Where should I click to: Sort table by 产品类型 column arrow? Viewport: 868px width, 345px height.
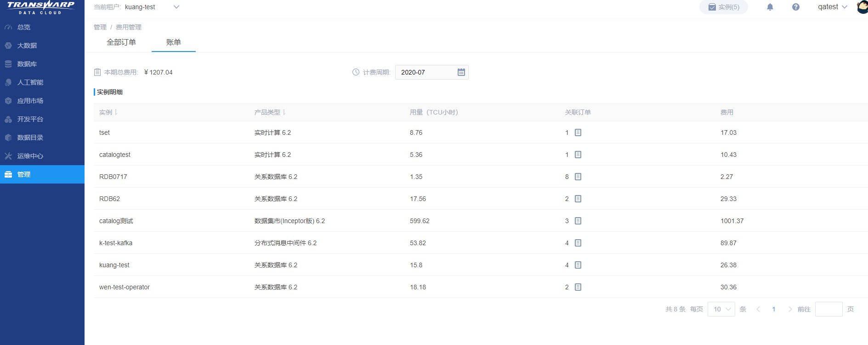tap(284, 112)
